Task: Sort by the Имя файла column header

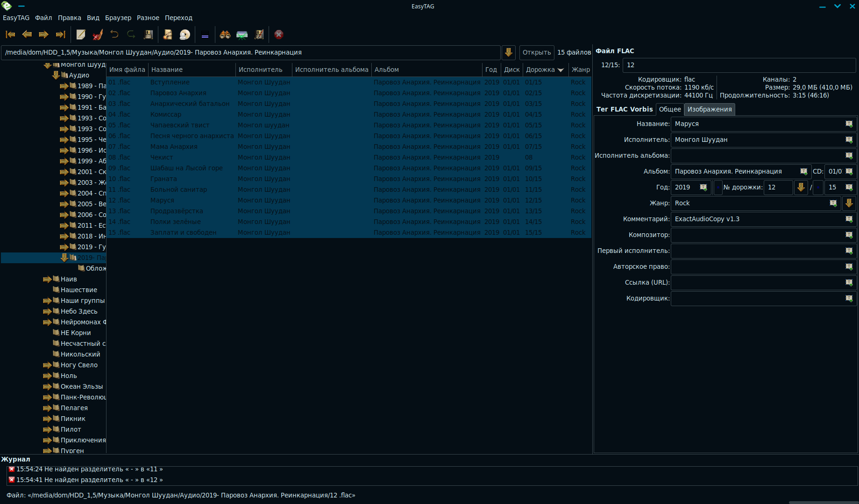Action: point(127,70)
